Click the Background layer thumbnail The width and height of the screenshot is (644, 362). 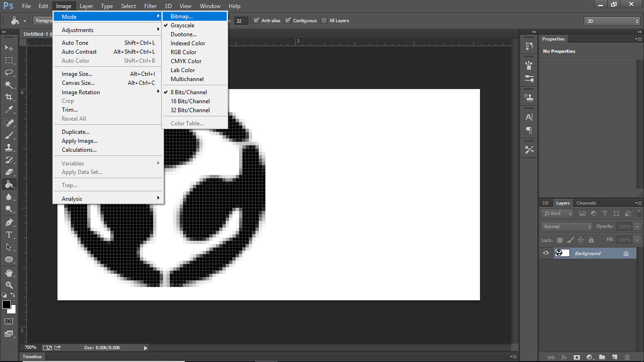point(562,253)
